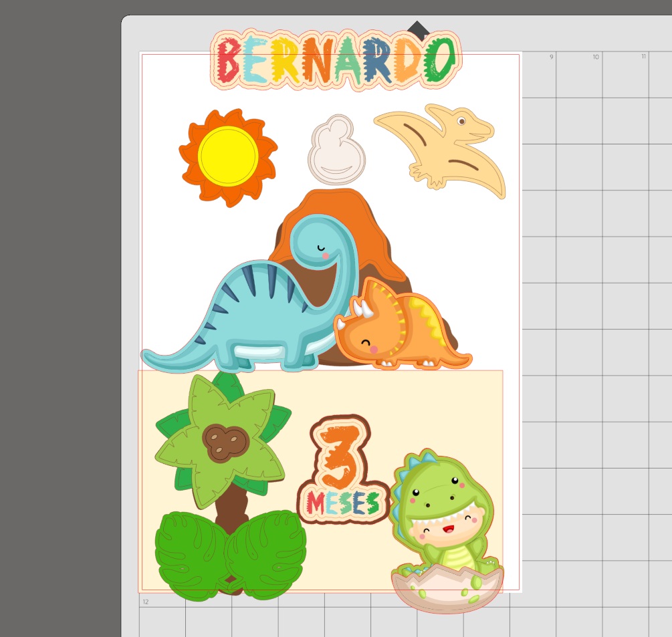Viewport: 672px width, 637px height.
Task: Select the cracked eggshell
Action: [447, 592]
